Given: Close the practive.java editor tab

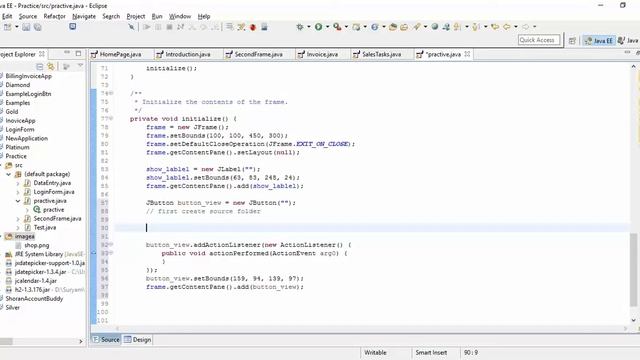Looking at the screenshot, I should point(467,54).
